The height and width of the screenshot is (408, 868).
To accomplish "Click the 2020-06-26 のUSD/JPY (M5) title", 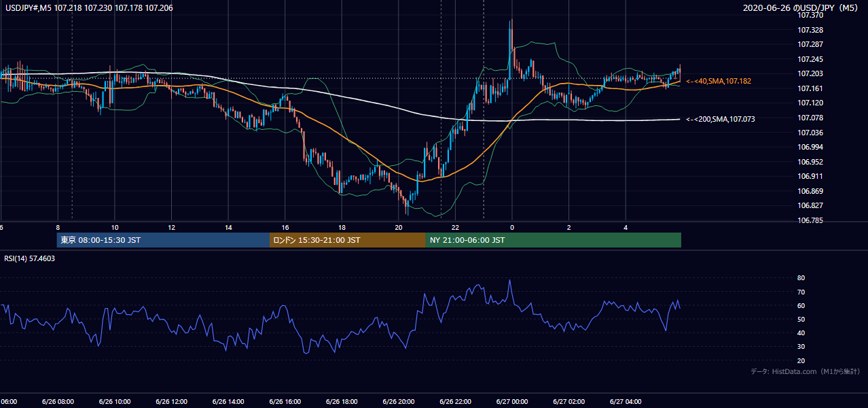I will tap(801, 7).
